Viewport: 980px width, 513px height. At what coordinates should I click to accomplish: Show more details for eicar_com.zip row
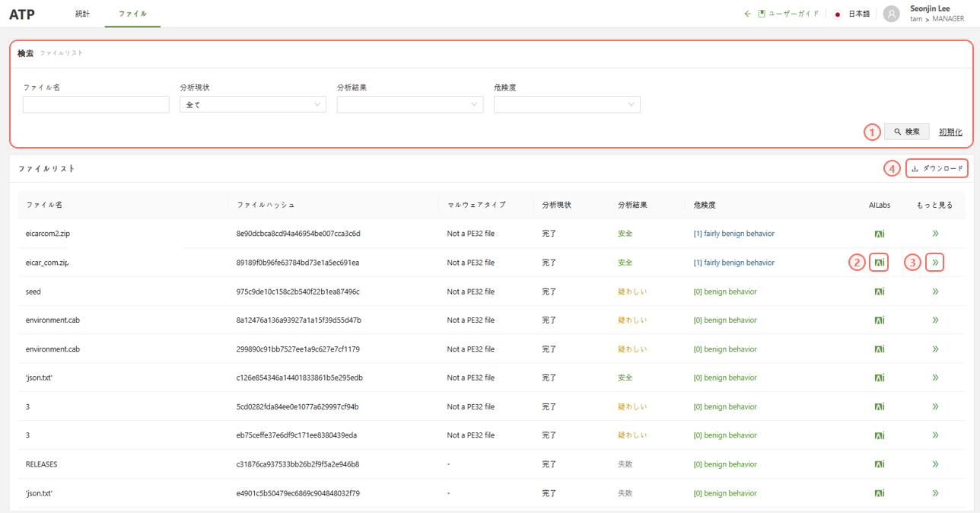(936, 263)
